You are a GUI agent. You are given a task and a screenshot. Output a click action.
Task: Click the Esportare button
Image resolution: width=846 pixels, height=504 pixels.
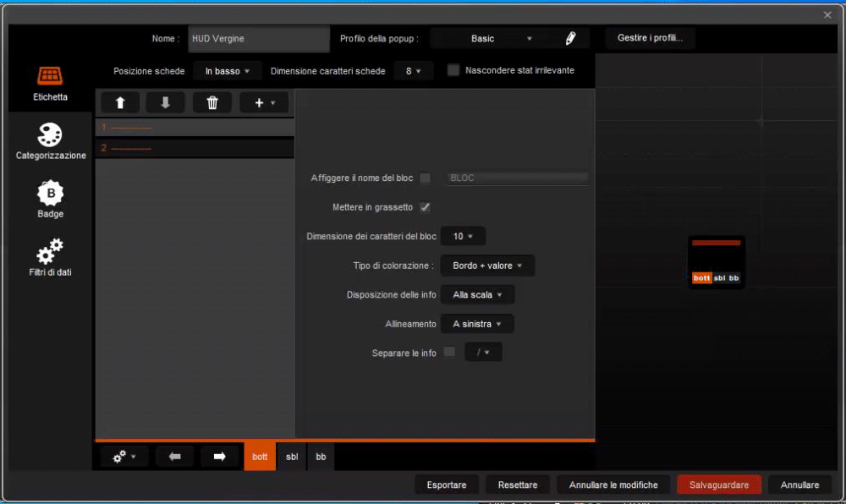click(x=447, y=485)
